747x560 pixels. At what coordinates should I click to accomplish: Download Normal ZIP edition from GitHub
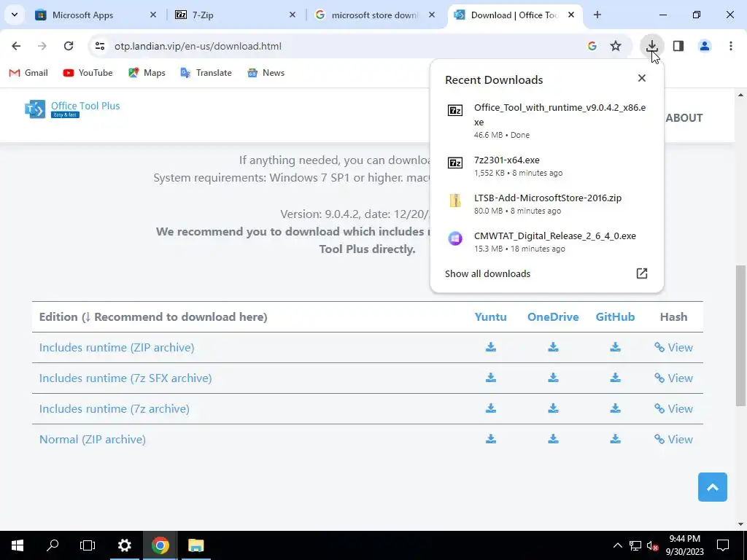click(616, 439)
